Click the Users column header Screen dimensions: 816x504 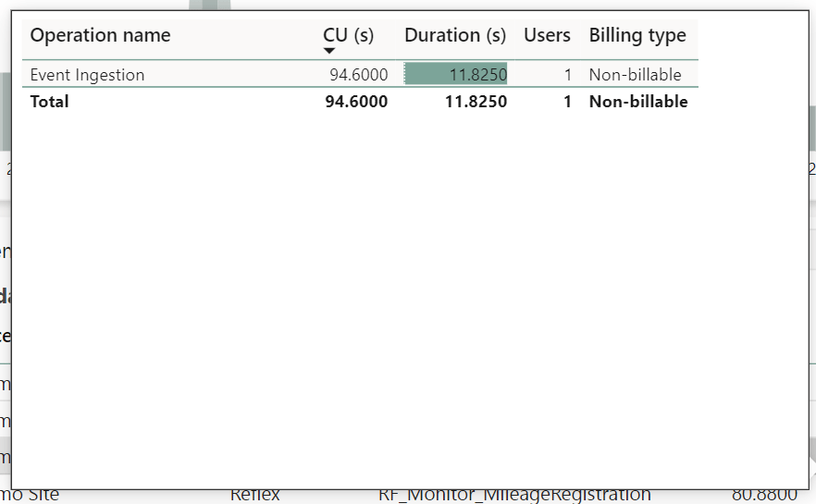point(547,35)
